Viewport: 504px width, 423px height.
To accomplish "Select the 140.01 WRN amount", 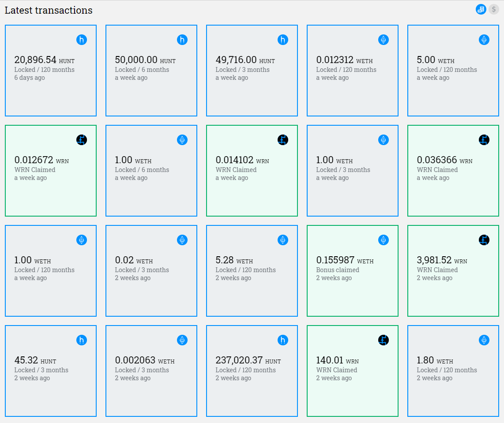I will (x=338, y=360).
